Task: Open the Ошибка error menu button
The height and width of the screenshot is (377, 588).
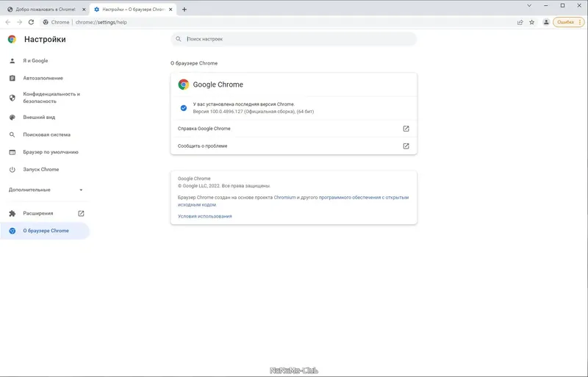Action: (568, 22)
